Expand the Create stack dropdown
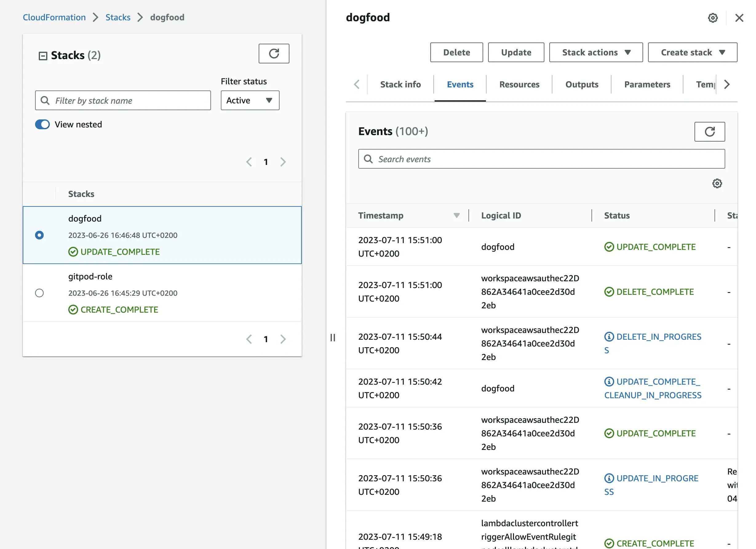This screenshot has width=756, height=549. 692,52
